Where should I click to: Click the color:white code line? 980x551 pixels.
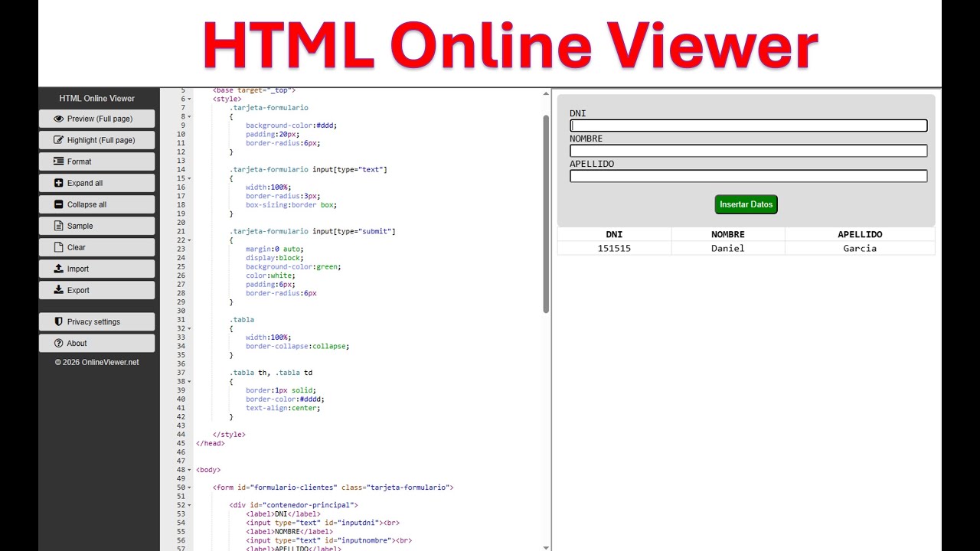(270, 275)
